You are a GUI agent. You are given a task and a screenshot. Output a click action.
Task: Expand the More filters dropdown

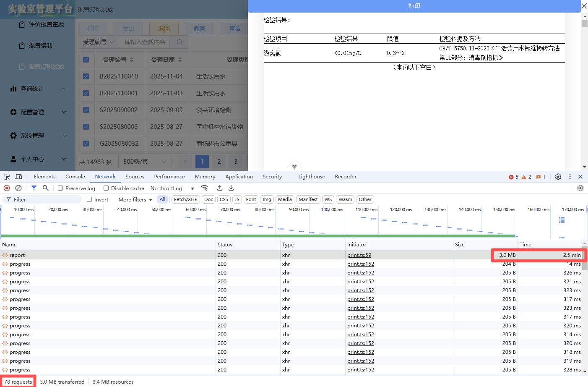tap(134, 199)
